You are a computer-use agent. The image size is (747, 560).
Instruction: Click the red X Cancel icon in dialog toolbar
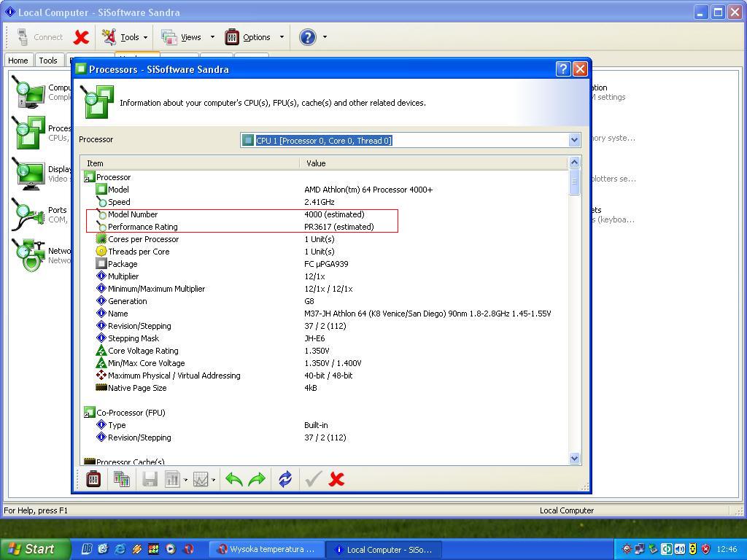336,479
